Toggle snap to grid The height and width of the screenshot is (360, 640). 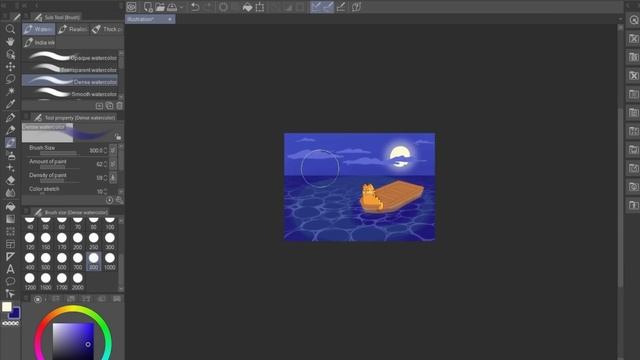point(340,7)
